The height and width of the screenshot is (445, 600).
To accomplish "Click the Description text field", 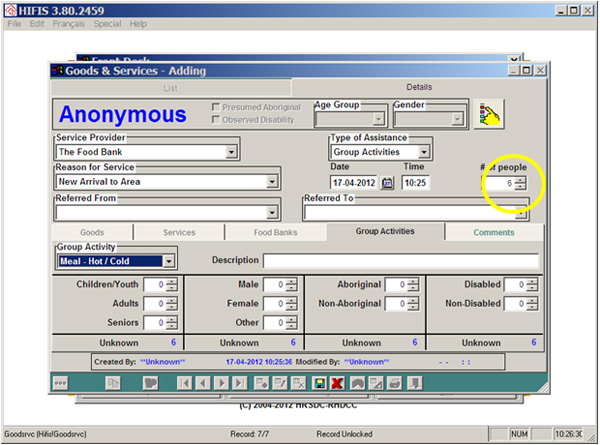I will pos(400,261).
